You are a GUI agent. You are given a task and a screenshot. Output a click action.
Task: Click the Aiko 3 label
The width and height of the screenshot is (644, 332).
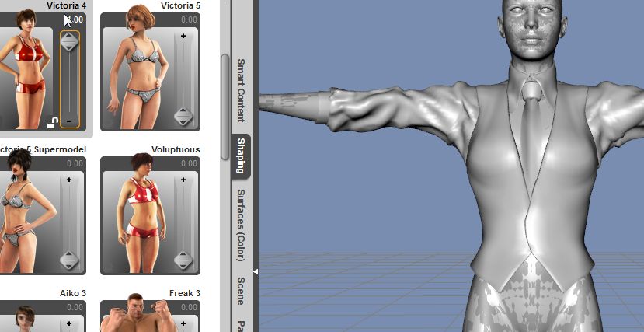tap(73, 293)
